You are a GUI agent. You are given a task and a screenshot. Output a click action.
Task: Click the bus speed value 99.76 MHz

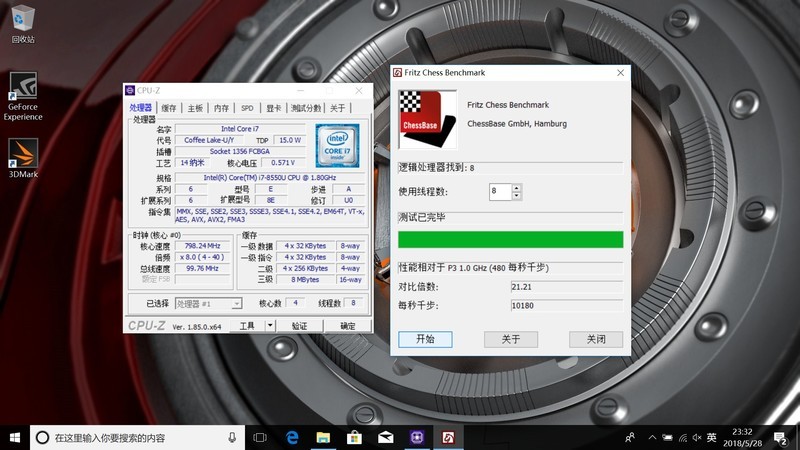(203, 268)
